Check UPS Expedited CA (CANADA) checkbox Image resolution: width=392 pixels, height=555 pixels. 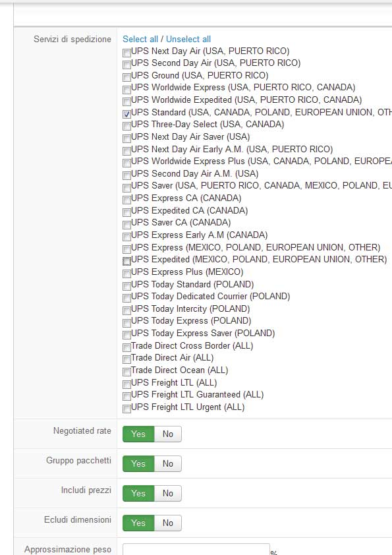coord(126,212)
